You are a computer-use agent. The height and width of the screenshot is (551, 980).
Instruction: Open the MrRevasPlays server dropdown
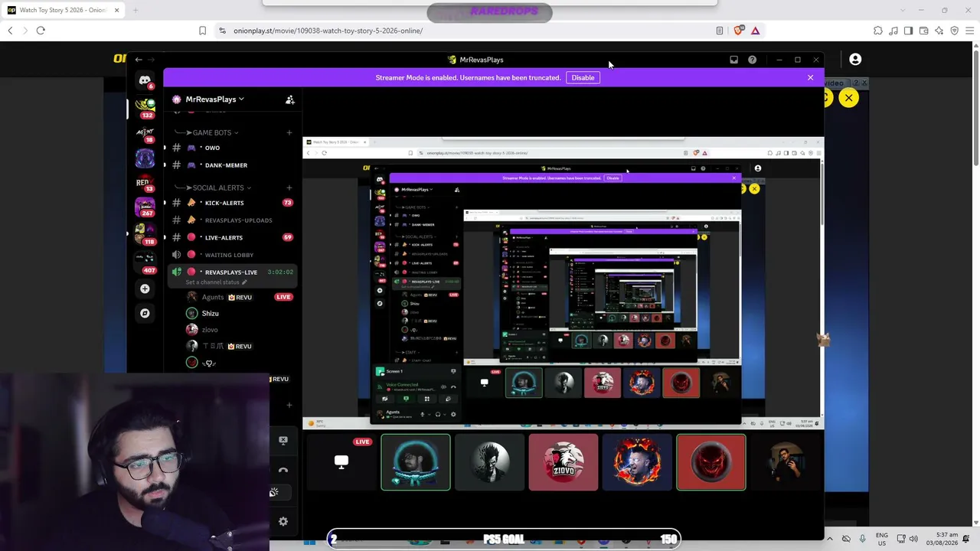click(214, 99)
